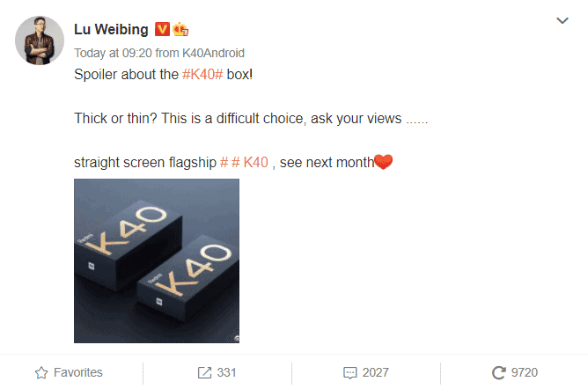Click the 9720 likes count
Screen dimensions: 588x389
point(524,372)
